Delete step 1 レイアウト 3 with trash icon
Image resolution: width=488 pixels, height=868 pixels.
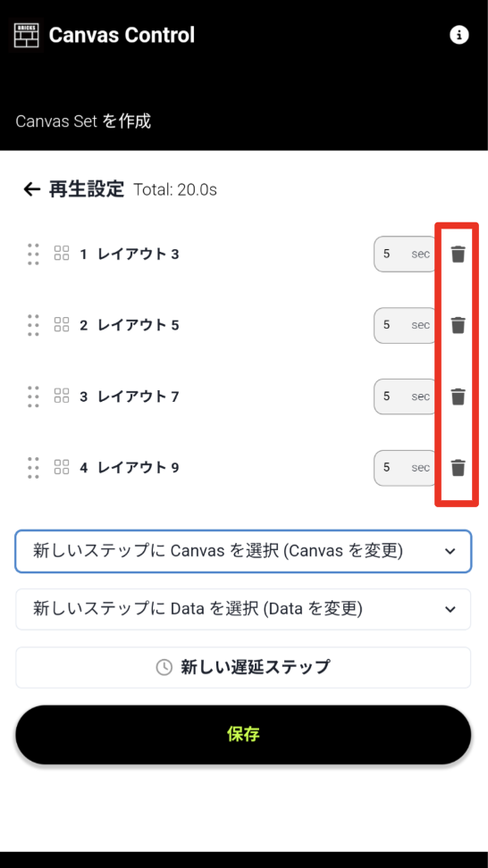(x=458, y=255)
